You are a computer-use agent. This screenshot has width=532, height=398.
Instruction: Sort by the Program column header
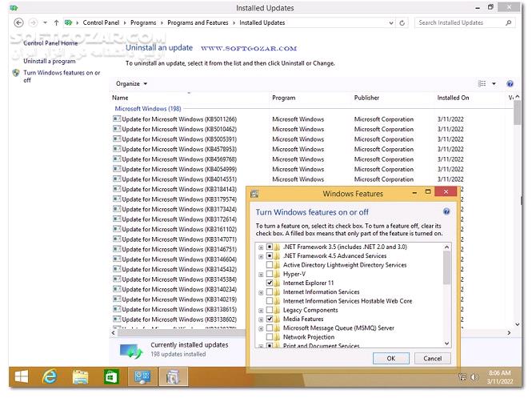(x=284, y=98)
